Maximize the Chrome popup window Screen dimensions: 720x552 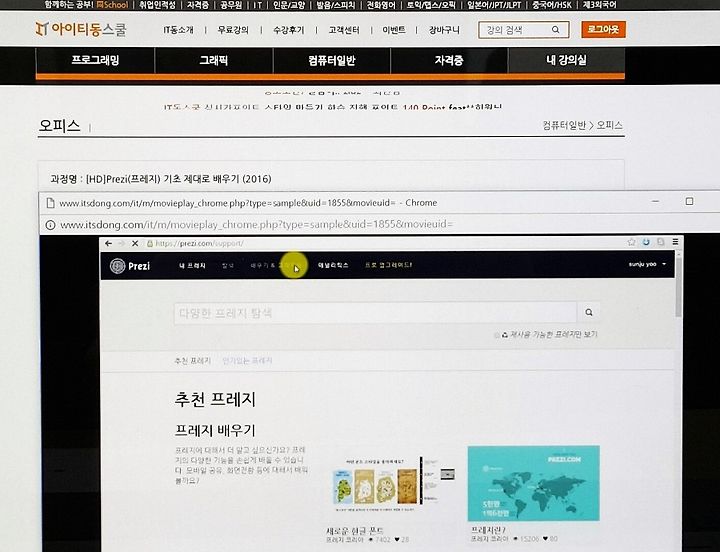[689, 202]
